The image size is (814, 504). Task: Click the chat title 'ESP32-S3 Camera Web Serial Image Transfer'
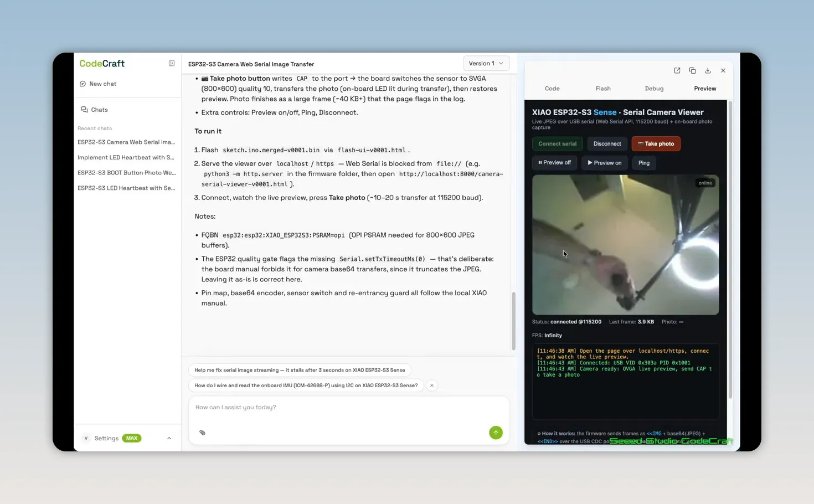tap(251, 64)
